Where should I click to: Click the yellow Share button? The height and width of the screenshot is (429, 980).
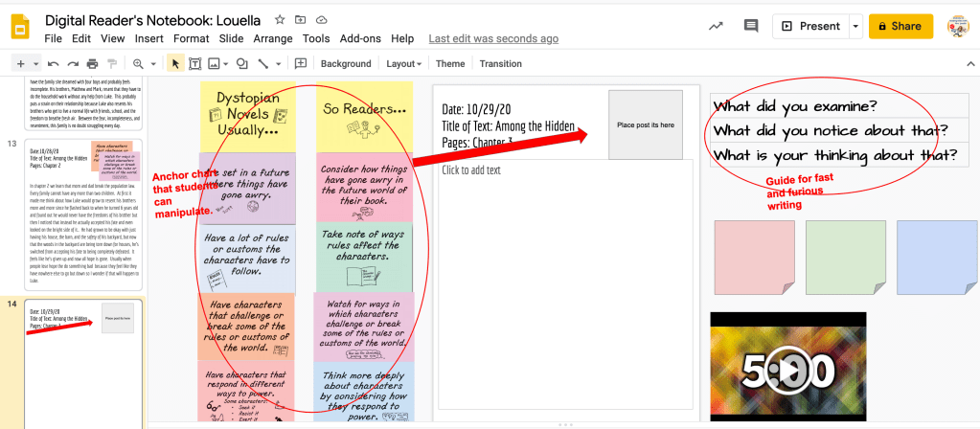(x=900, y=27)
